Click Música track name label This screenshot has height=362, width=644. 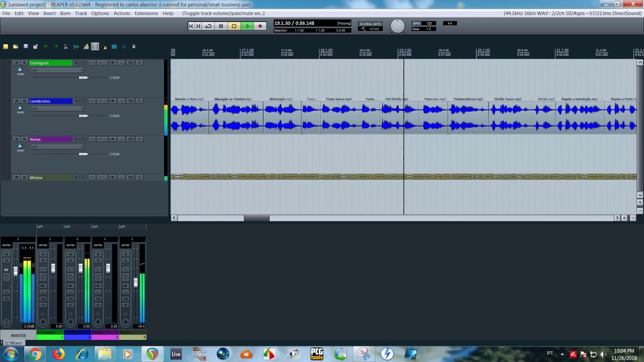point(51,177)
